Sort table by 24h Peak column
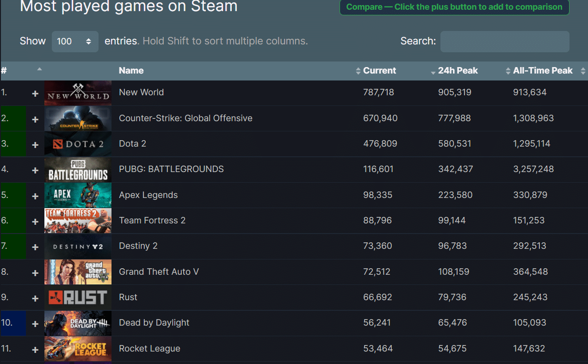The height and width of the screenshot is (364, 588). (x=458, y=71)
